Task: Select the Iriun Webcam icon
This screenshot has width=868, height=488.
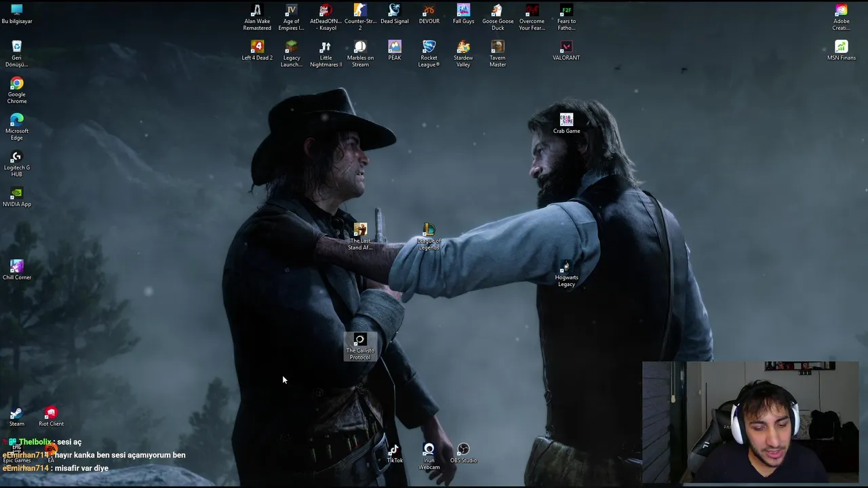Action: click(x=429, y=457)
